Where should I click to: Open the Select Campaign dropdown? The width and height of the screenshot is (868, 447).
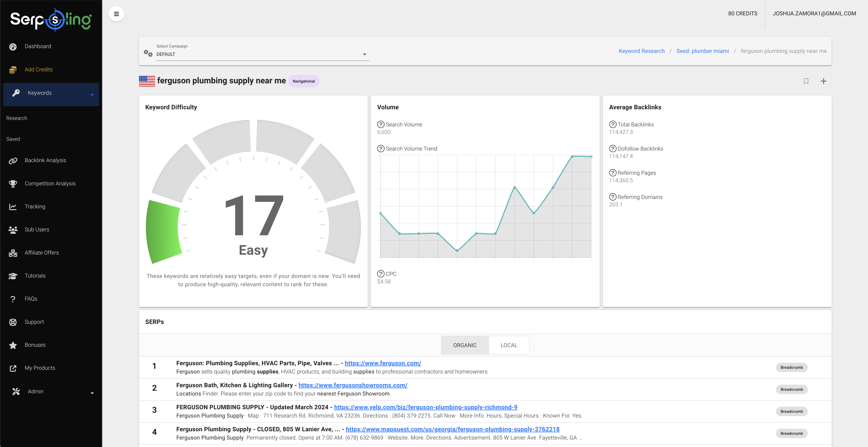tap(263, 54)
